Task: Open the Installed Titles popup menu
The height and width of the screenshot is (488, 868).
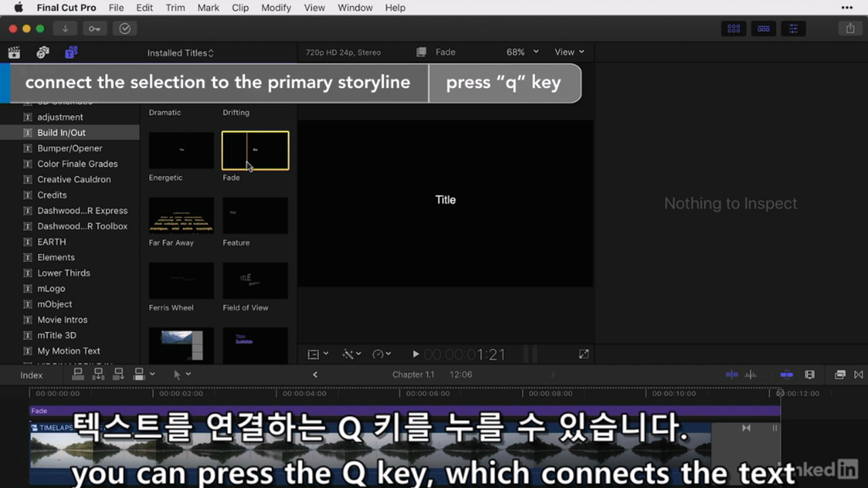Action: [180, 53]
